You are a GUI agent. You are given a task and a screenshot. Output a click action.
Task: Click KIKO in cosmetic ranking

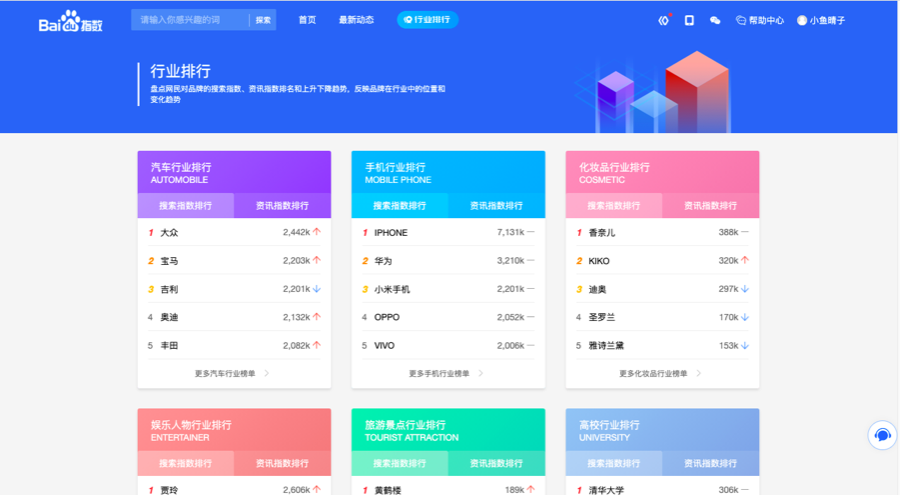point(599,261)
